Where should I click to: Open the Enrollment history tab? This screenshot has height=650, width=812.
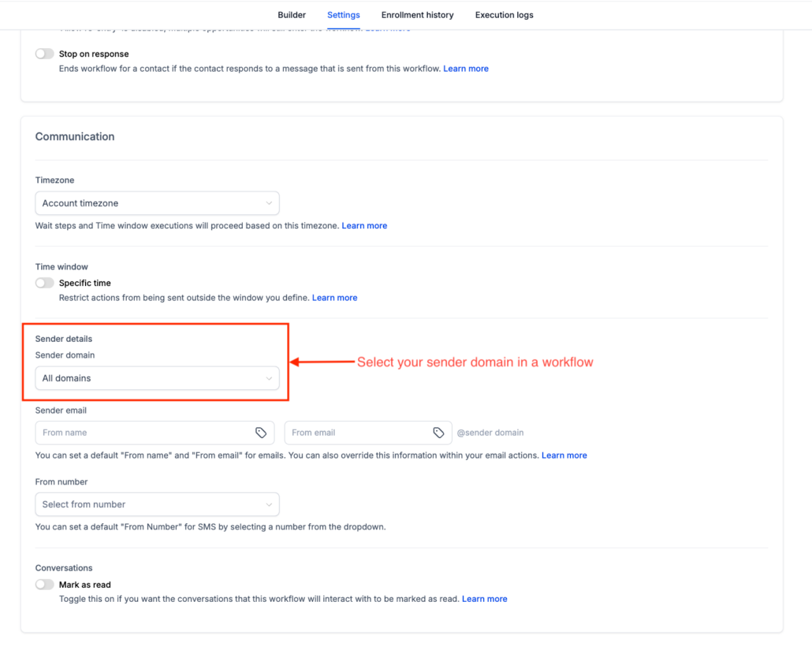click(x=417, y=15)
